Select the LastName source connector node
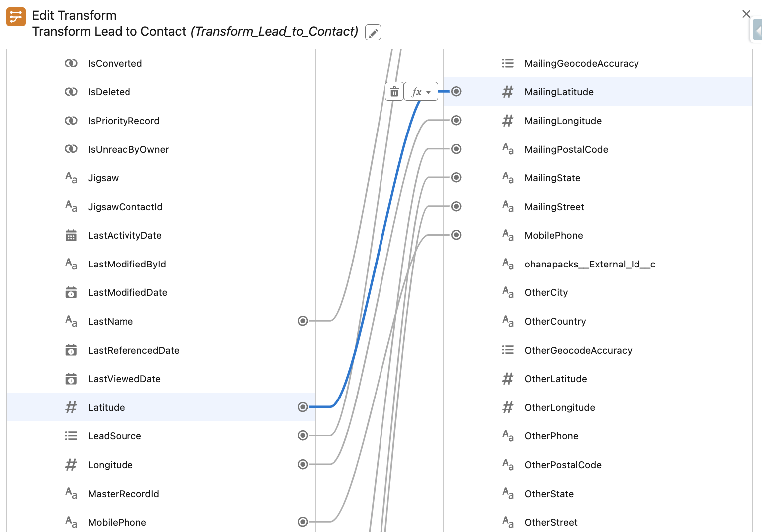The height and width of the screenshot is (532, 762). 303,321
